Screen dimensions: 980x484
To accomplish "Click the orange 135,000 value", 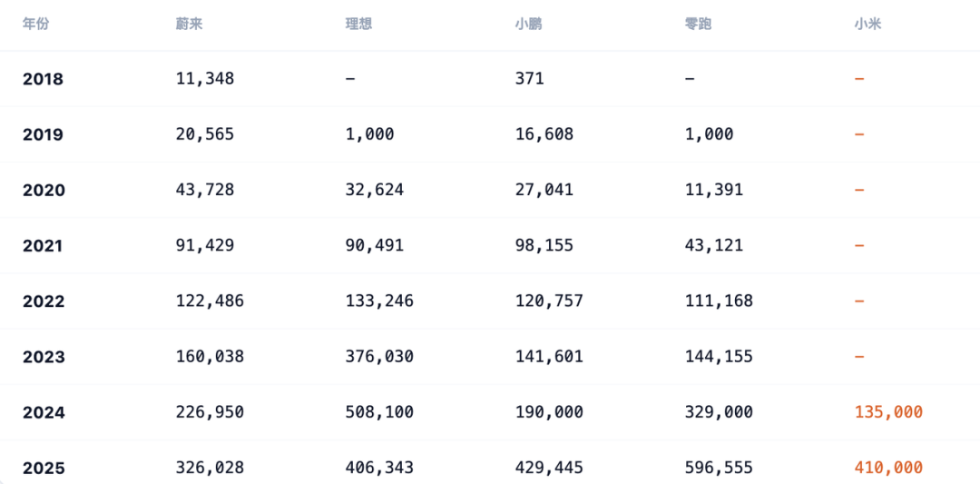I will (887, 412).
